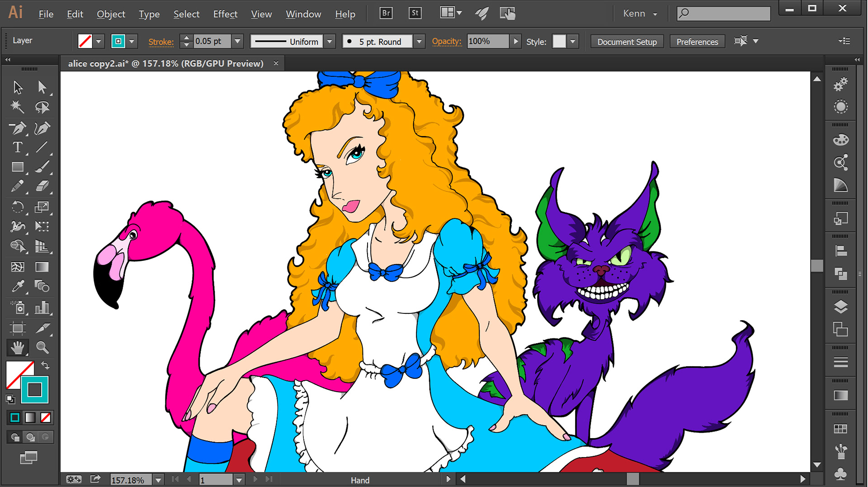Open fill color dropdown arrow
The width and height of the screenshot is (868, 487).
[x=98, y=42]
